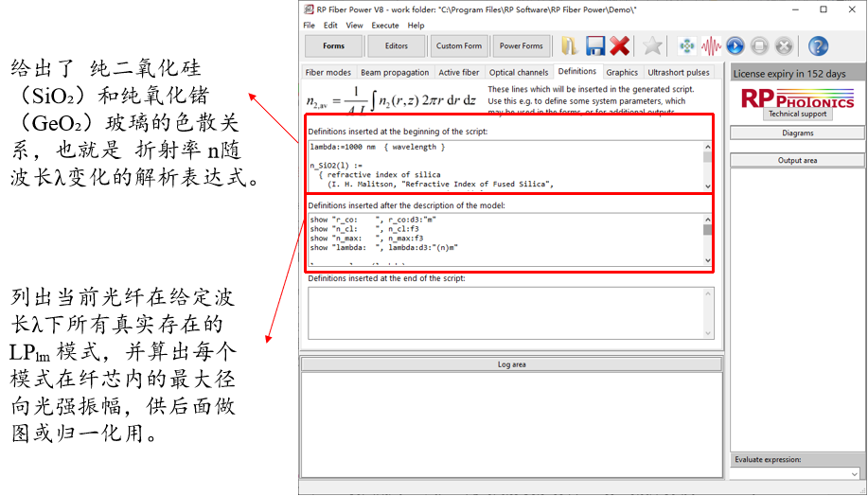This screenshot has width=868, height=496.
Task: Click the red X delete icon
Action: pyautogui.click(x=620, y=46)
